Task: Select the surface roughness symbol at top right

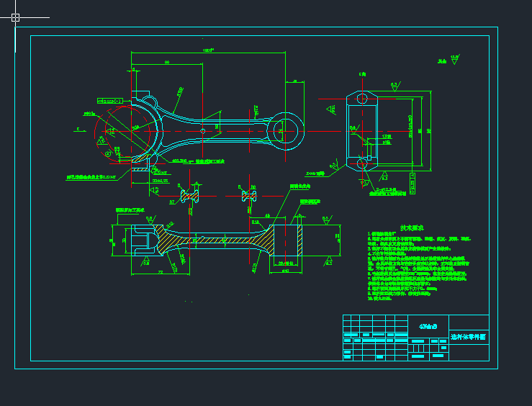Action: (454, 59)
